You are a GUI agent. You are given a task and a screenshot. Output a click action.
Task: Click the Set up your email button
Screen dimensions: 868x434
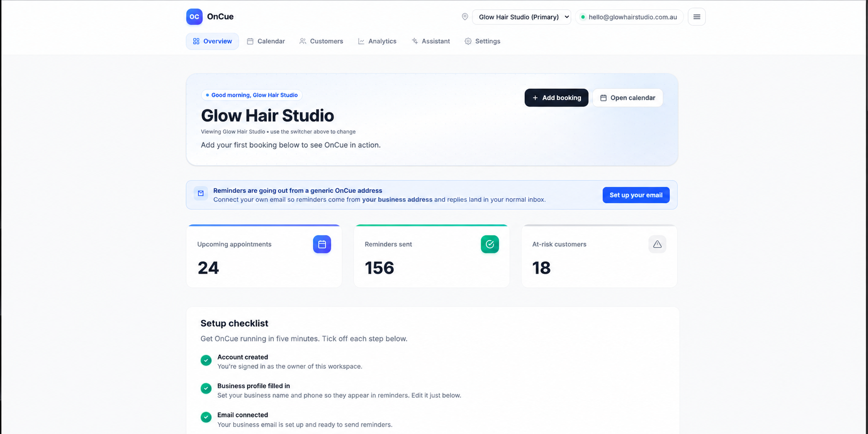(636, 195)
